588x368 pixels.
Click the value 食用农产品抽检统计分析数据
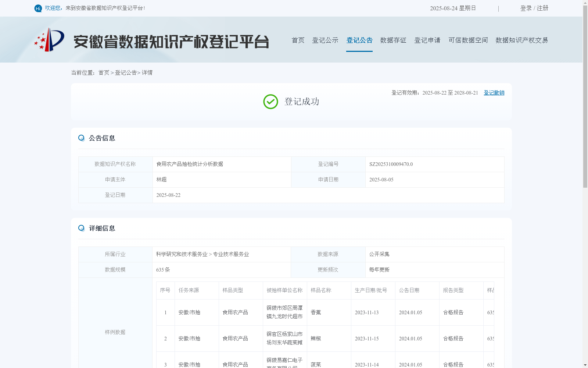click(x=190, y=164)
